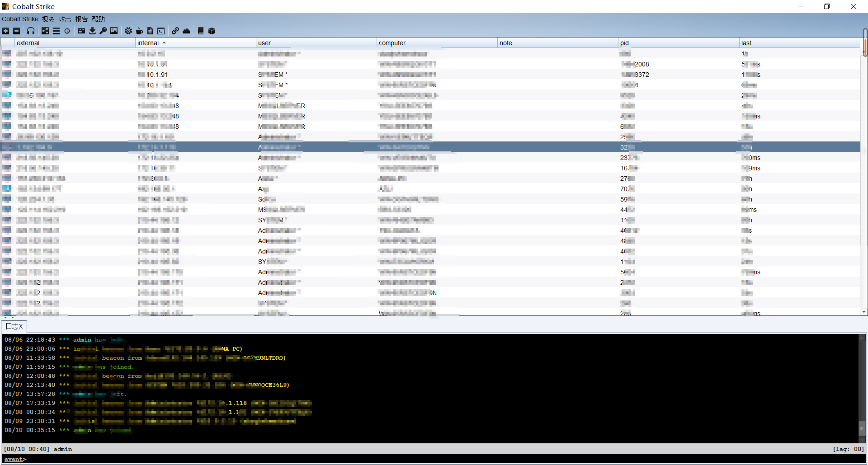868x465 pixels.
Task: Click session table scrollbar down arrow
Action: (864, 312)
